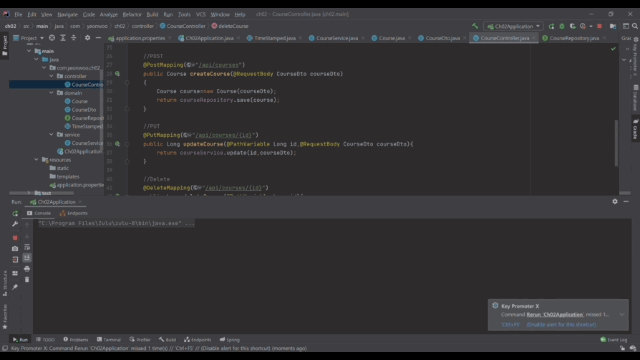
Task: Hide the Project tool window
Action: [x=98, y=38]
